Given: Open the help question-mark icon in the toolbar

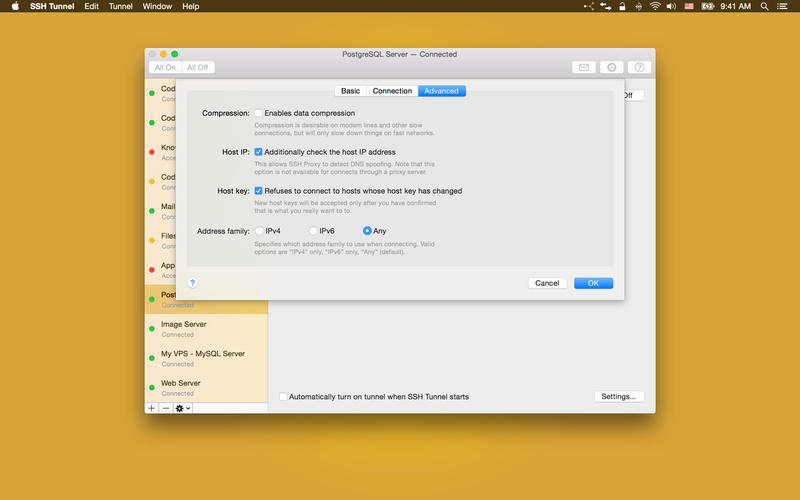Looking at the screenshot, I should point(640,67).
